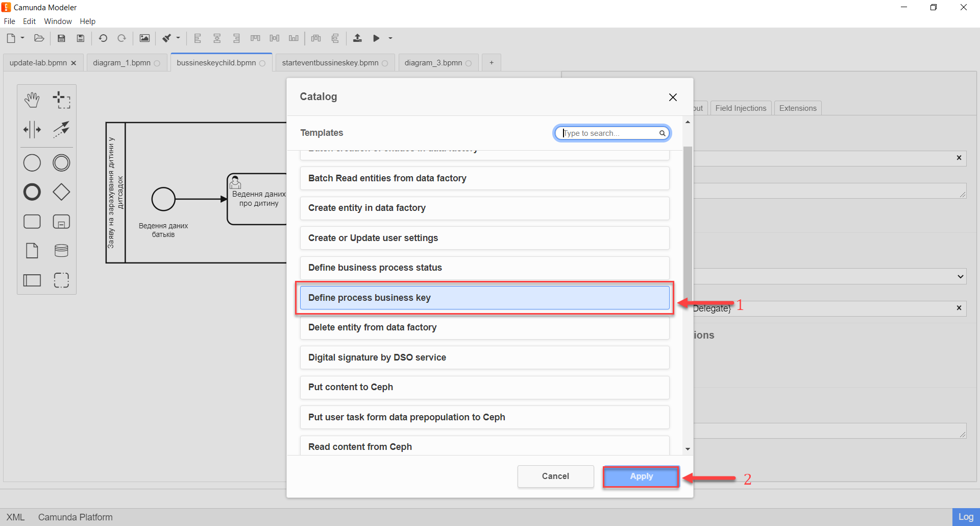Switch to starteventbussineskey.bpmn tab

[x=330, y=63]
